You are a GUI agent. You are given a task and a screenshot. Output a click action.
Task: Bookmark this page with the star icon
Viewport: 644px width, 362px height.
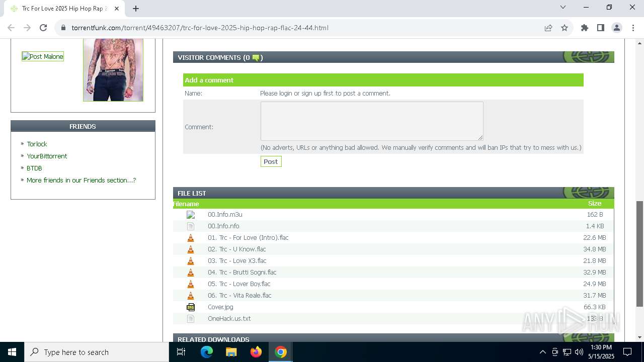(x=565, y=28)
